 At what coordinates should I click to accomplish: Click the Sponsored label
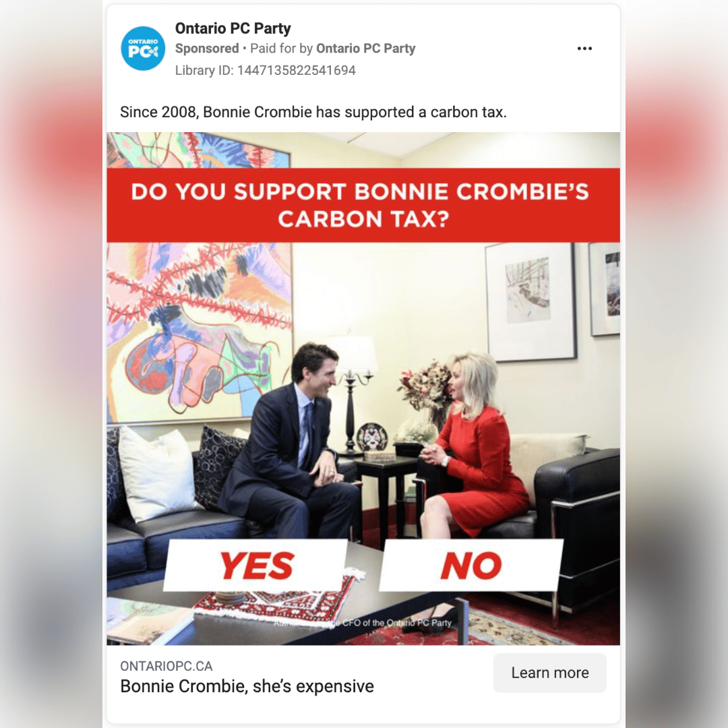(207, 49)
